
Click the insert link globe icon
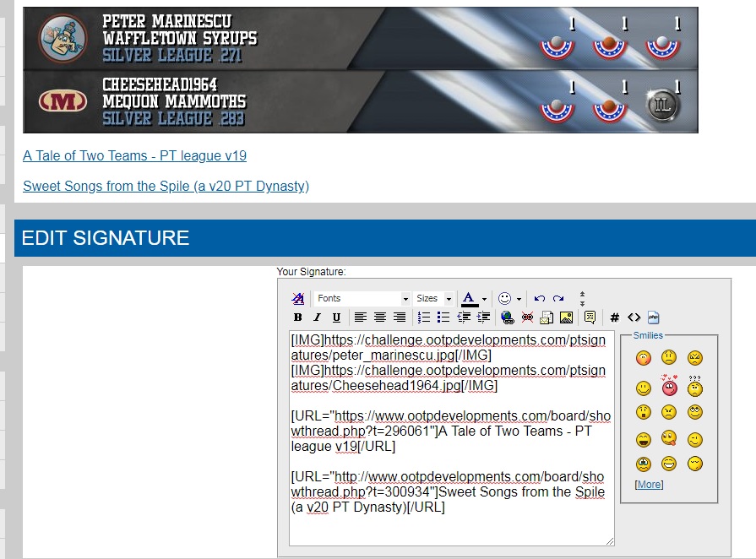point(507,317)
